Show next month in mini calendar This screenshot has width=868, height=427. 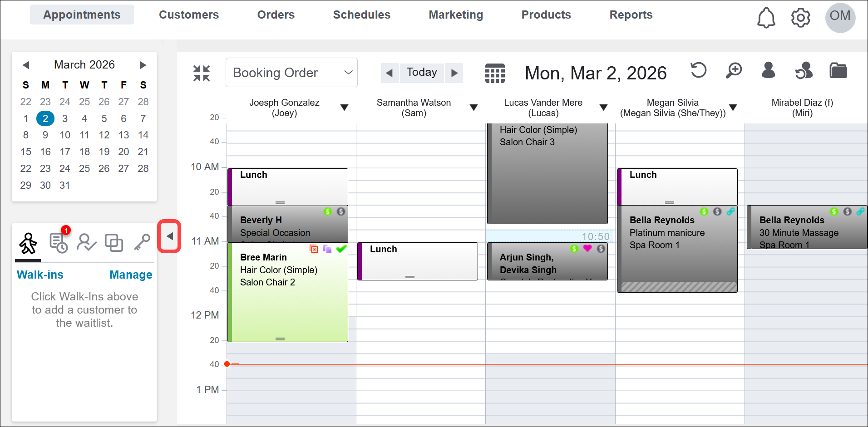(x=143, y=65)
